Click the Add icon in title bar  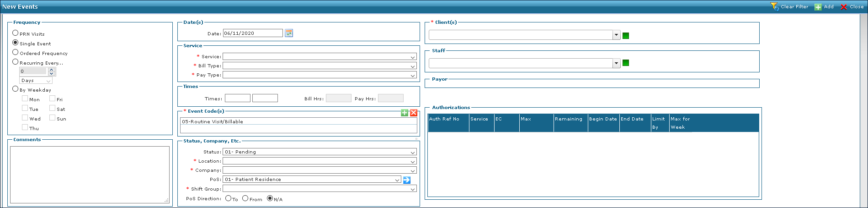[x=818, y=7]
